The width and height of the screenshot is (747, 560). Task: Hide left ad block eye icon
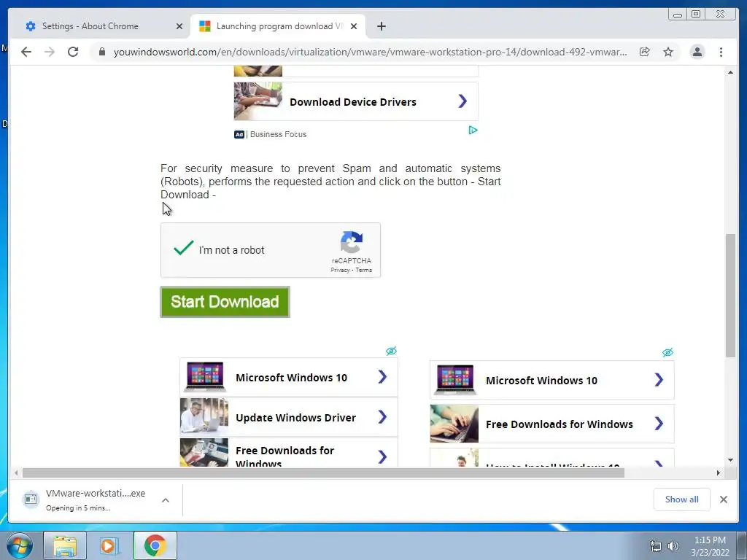coord(391,351)
